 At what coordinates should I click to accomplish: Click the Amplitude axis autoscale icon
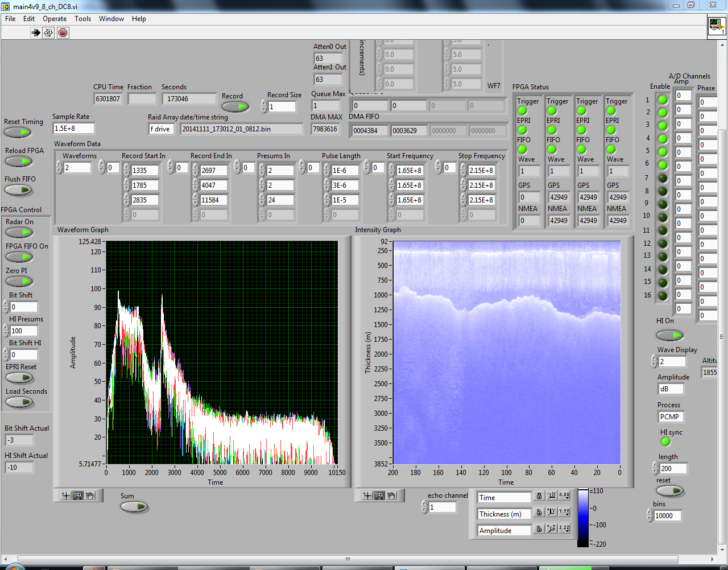tap(551, 530)
